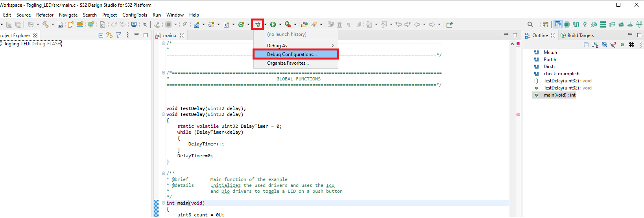This screenshot has height=218, width=644.
Task: Open the dropdown arrow beside Run button
Action: 280,24
